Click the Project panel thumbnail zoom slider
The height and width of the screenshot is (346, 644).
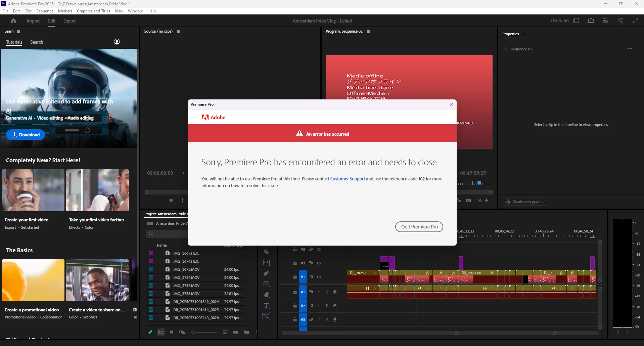point(203,332)
